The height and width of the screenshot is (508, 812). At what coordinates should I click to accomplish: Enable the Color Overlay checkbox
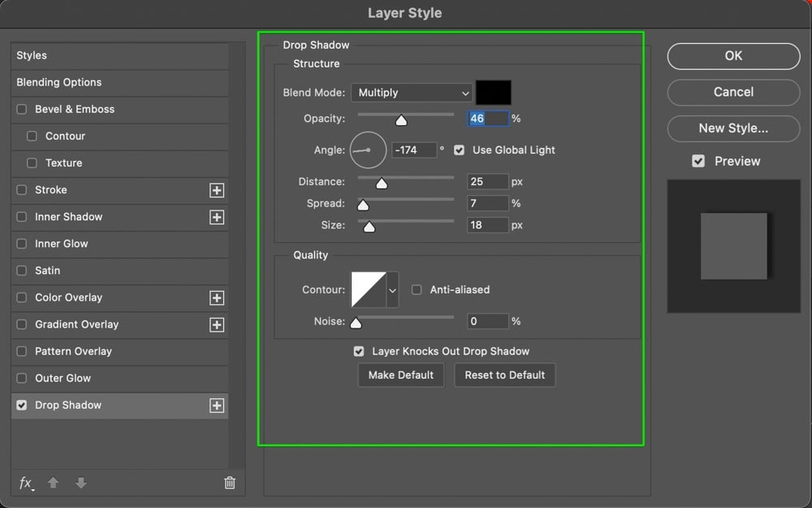22,297
